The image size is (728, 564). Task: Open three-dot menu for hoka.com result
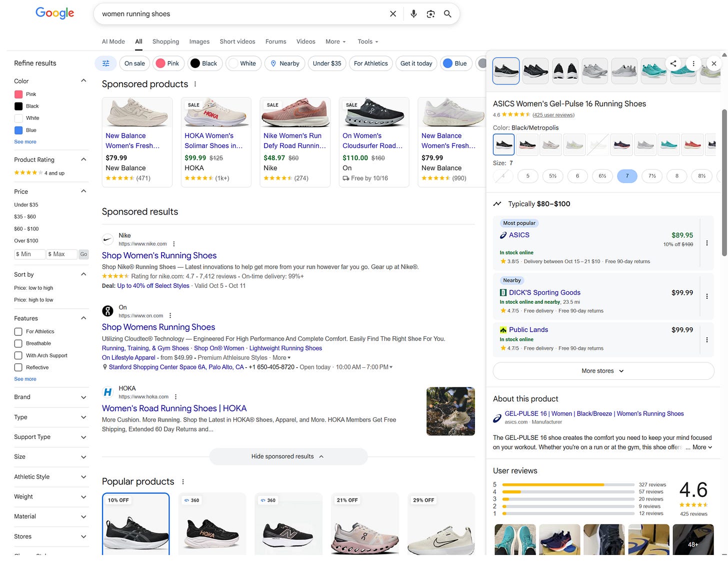176,397
